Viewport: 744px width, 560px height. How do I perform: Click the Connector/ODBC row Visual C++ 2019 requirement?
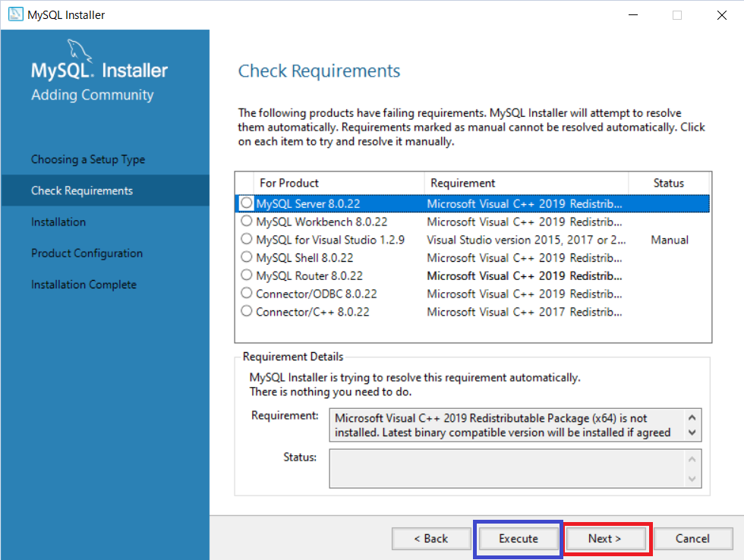[525, 294]
